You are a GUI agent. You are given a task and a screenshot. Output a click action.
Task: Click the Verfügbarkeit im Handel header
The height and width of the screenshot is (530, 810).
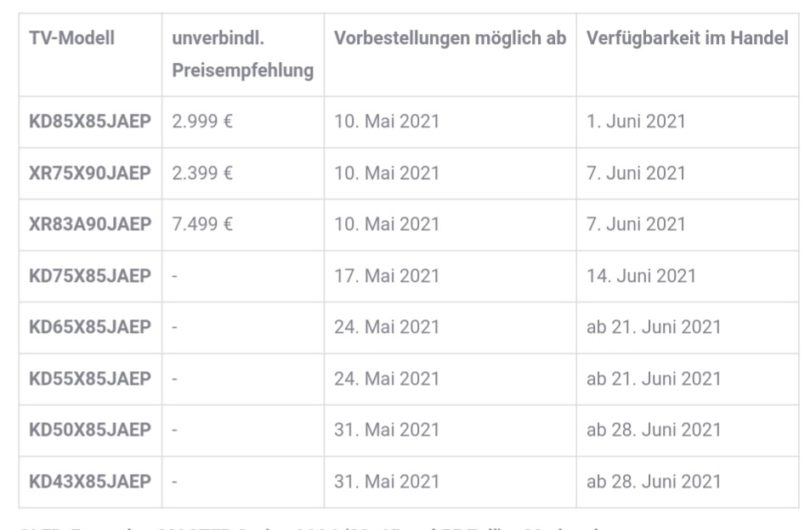pyautogui.click(x=687, y=38)
